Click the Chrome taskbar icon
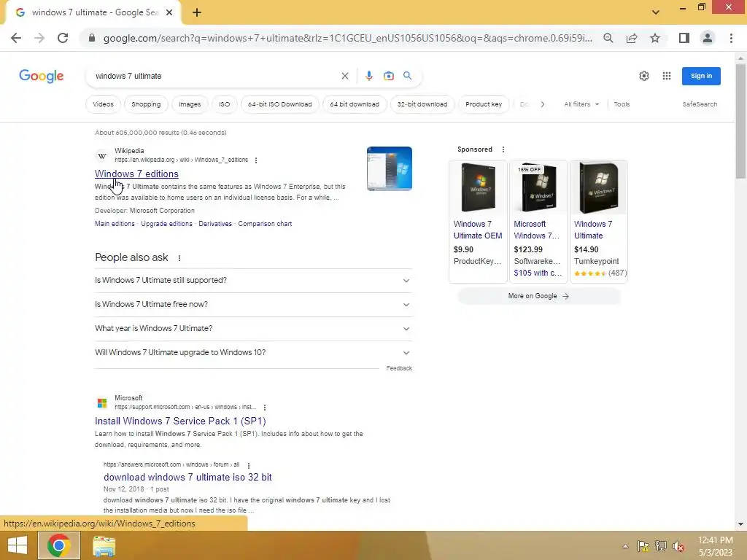Viewport: 747px width, 560px height. tap(59, 545)
